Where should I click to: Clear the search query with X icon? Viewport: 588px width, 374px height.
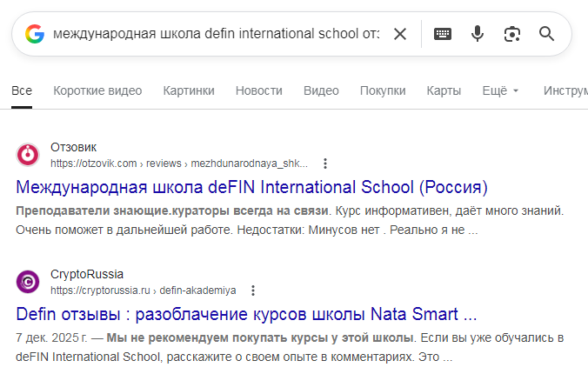pos(400,34)
